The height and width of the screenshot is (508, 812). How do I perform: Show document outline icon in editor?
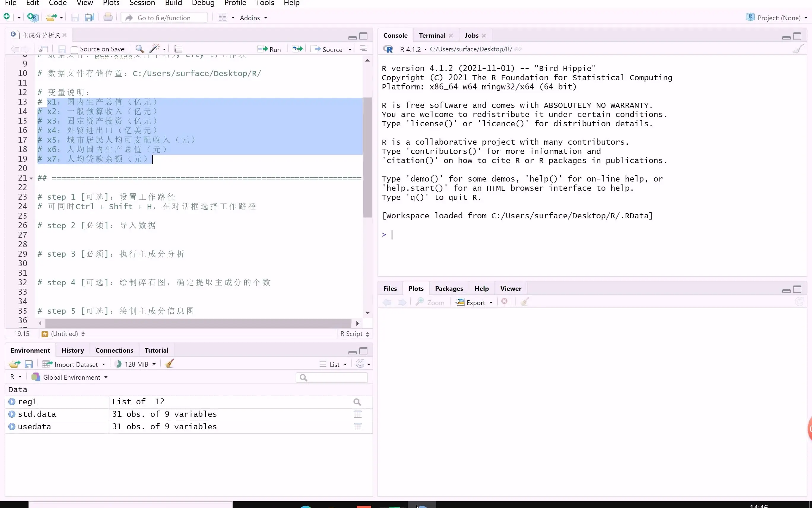click(x=363, y=49)
